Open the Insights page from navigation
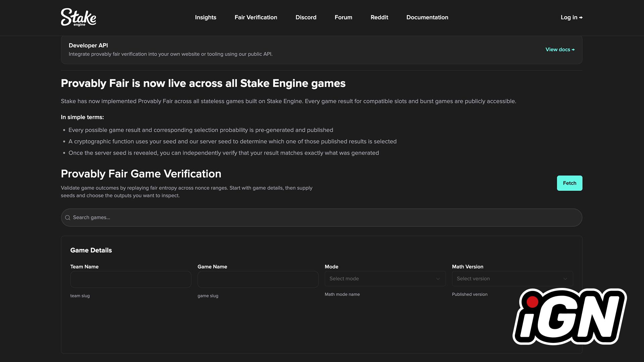Viewport: 644px width, 362px height. tap(205, 17)
